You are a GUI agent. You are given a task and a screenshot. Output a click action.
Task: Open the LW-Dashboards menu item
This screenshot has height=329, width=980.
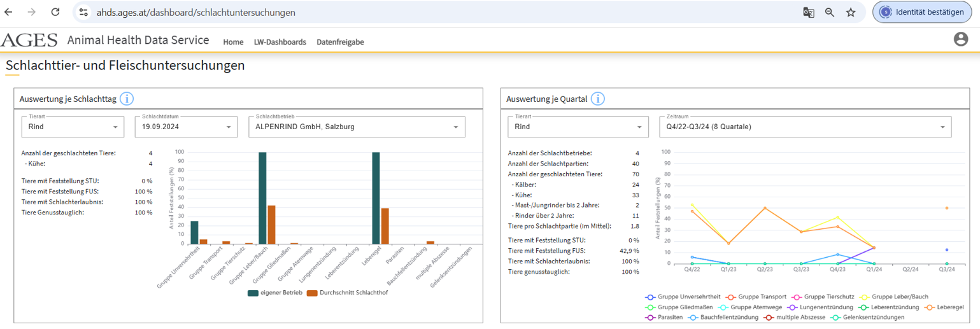280,42
